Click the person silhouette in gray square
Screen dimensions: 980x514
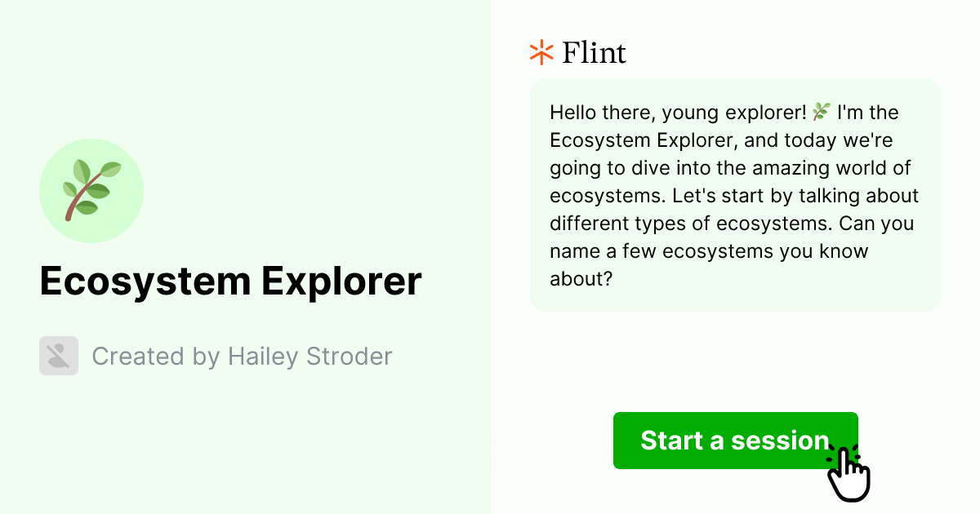pyautogui.click(x=58, y=356)
